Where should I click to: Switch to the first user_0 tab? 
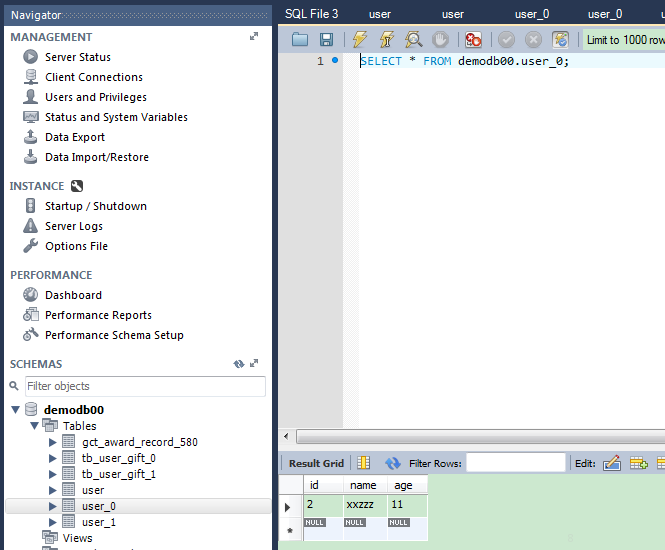point(532,14)
